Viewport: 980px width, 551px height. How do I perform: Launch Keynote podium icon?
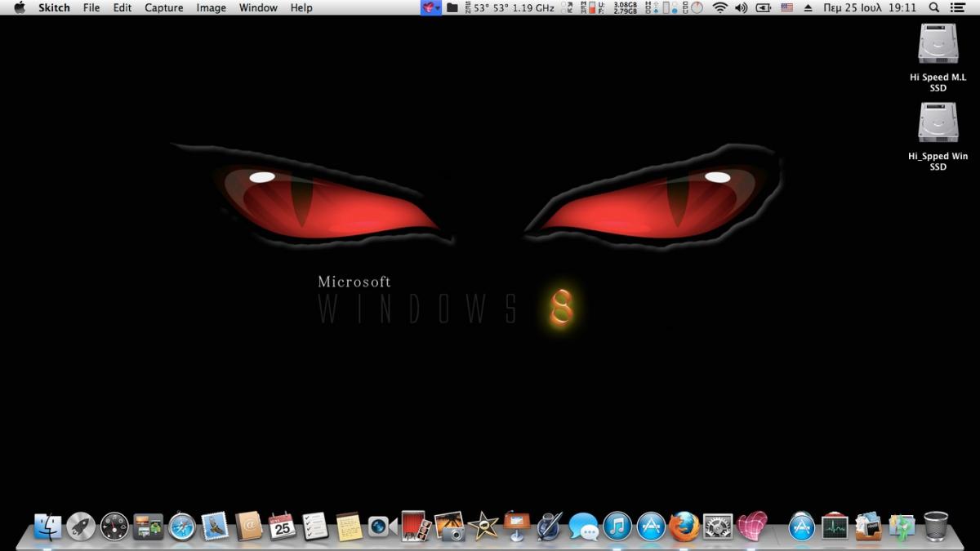(x=516, y=526)
